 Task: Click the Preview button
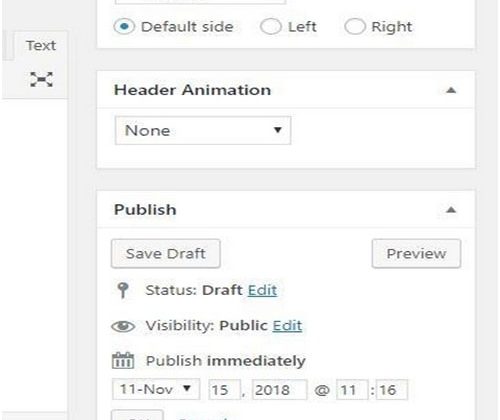tap(416, 254)
